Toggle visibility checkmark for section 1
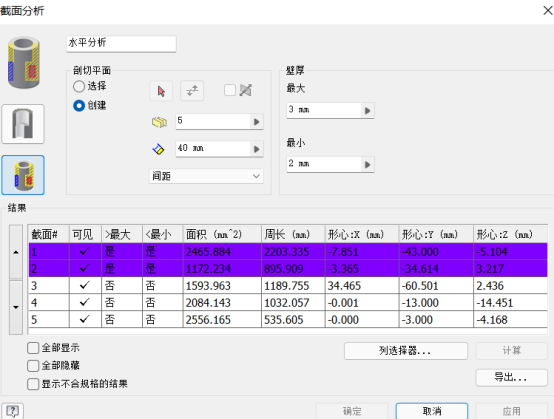This screenshot has height=419, width=554. click(x=84, y=252)
